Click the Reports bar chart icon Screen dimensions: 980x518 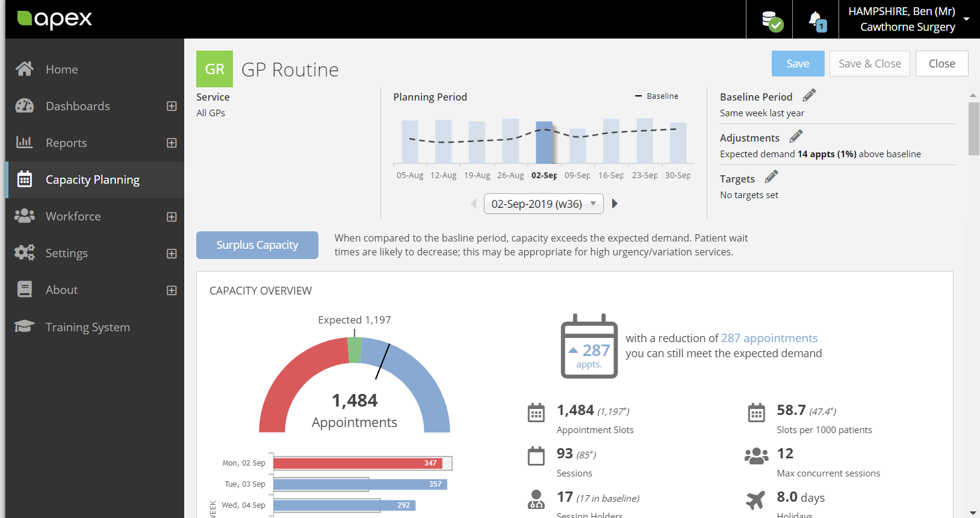[x=25, y=143]
